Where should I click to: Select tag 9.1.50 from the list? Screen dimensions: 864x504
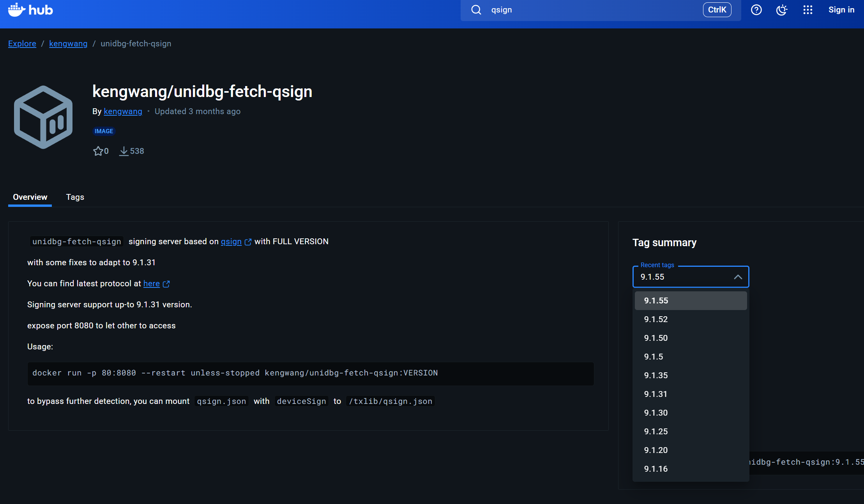point(691,338)
